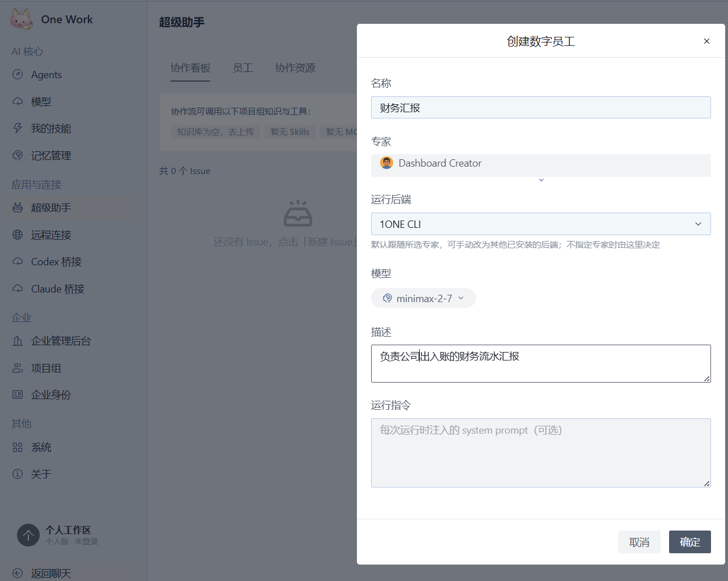Screen dimensions: 728x581
Task: Click the 关于 info icon
Action: coord(18,474)
